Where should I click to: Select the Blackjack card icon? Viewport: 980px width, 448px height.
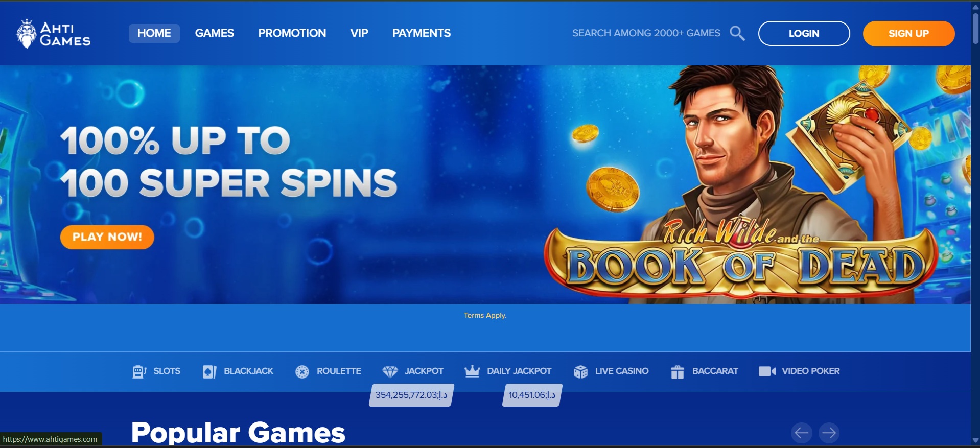pos(209,371)
